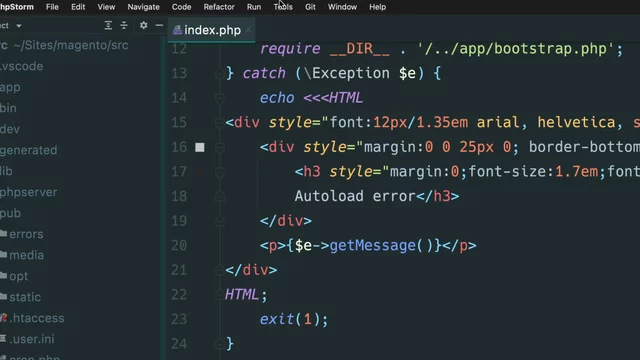This screenshot has width=640, height=360.
Task: Open the PhpStorm application menu
Action: pyautogui.click(x=17, y=7)
